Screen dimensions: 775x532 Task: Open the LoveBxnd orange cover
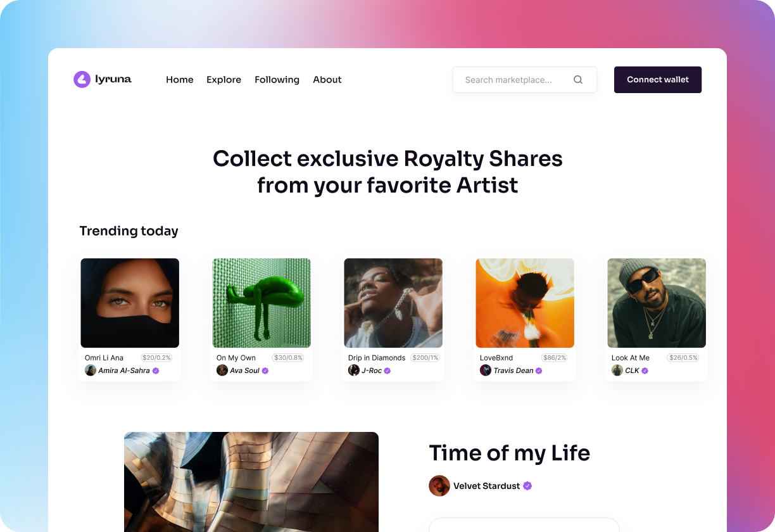tap(525, 303)
